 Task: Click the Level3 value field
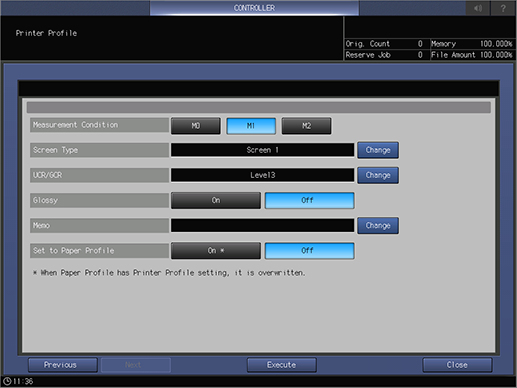262,175
